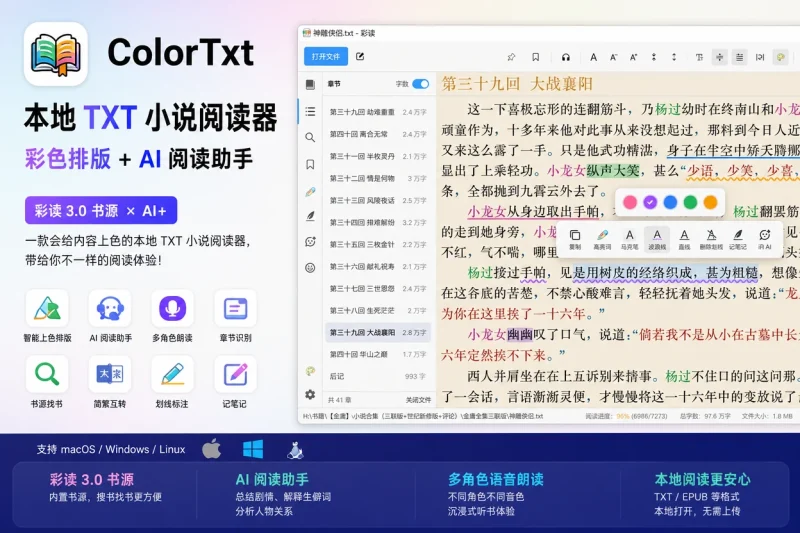
Task: Click the 书源找书 search feature icon
Action: [x=47, y=374]
